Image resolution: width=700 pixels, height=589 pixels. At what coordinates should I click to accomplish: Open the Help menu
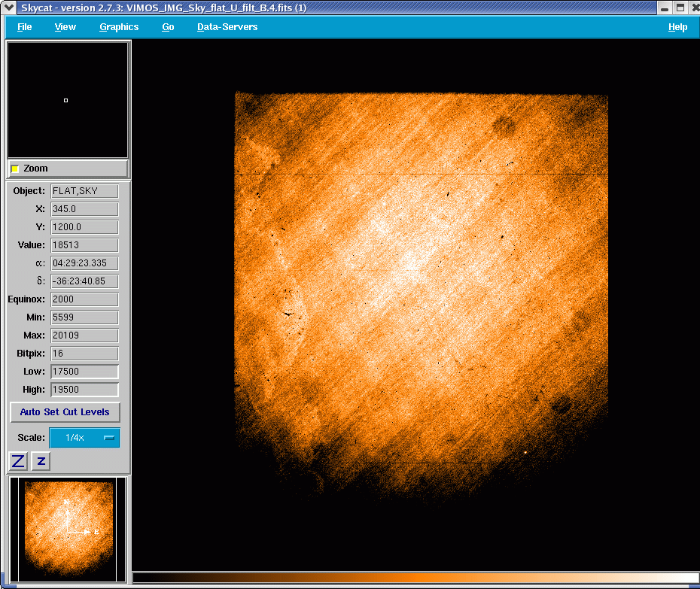677,27
